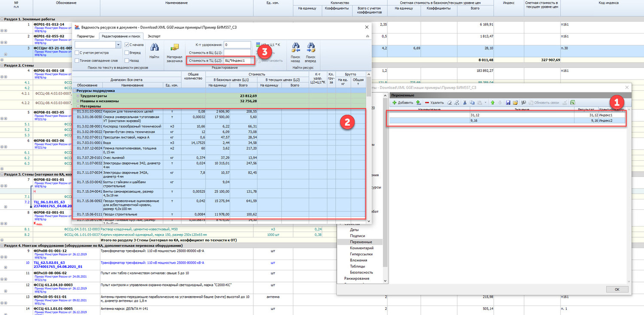Click the Поиск назад icon
Screen dimensions: 644x315
[x=295, y=47]
